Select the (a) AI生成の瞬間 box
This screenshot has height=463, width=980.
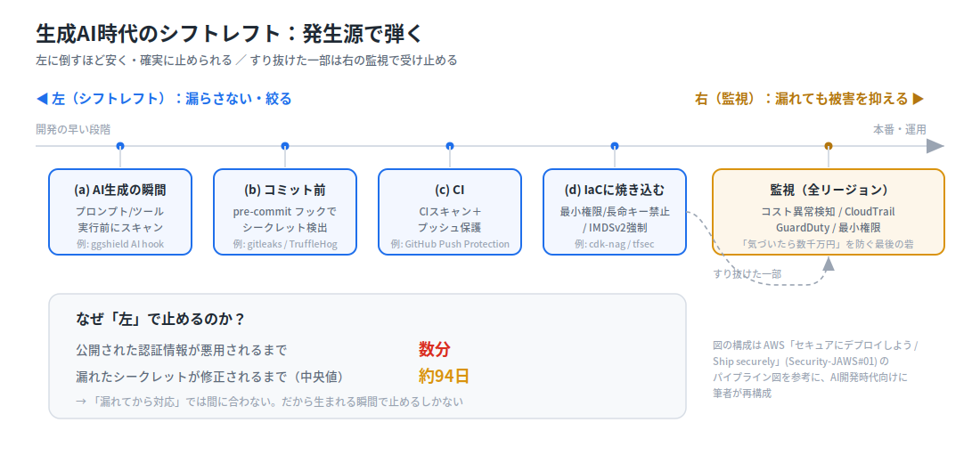click(x=120, y=212)
